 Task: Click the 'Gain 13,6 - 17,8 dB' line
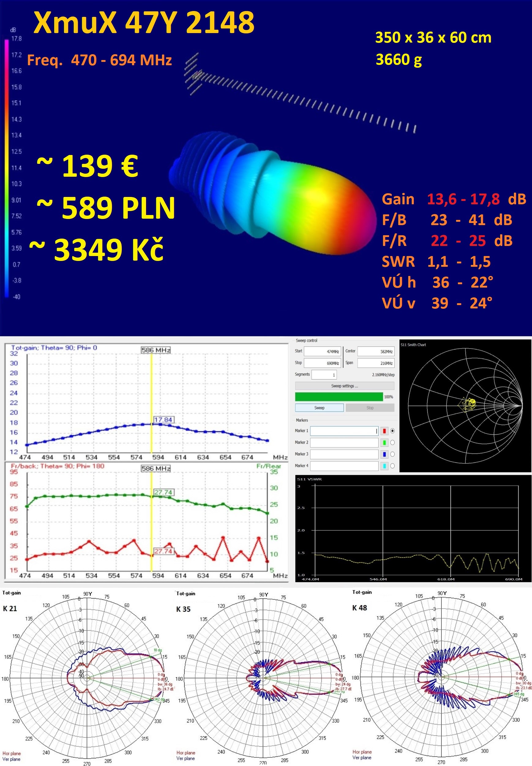(x=454, y=199)
